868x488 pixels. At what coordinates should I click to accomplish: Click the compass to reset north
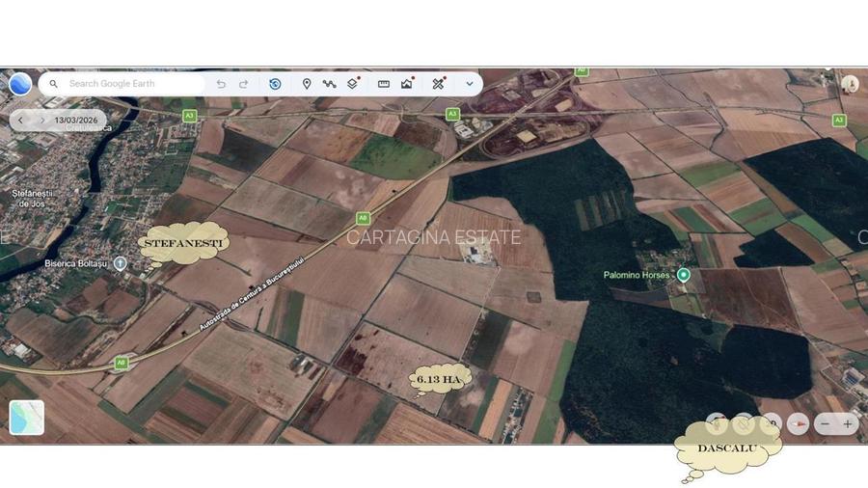(798, 423)
